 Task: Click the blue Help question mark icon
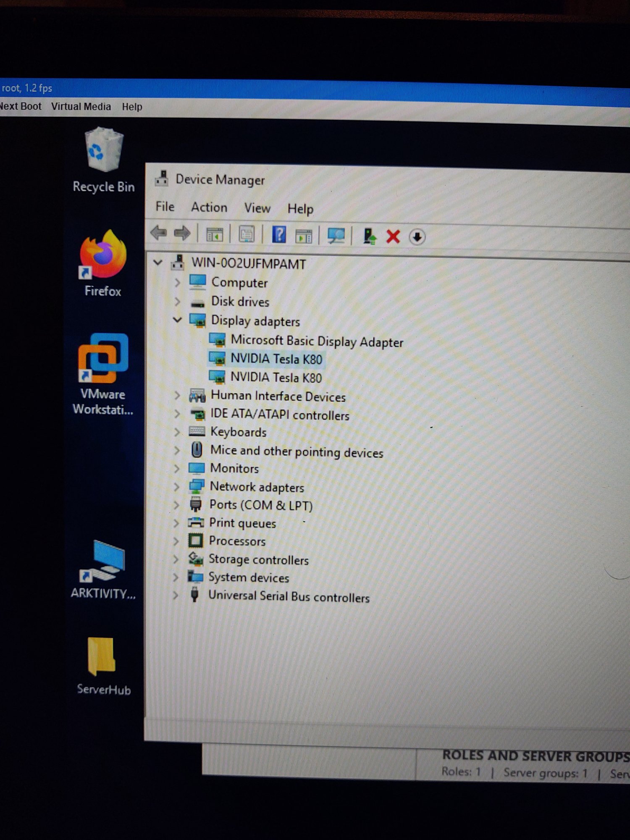pos(279,234)
